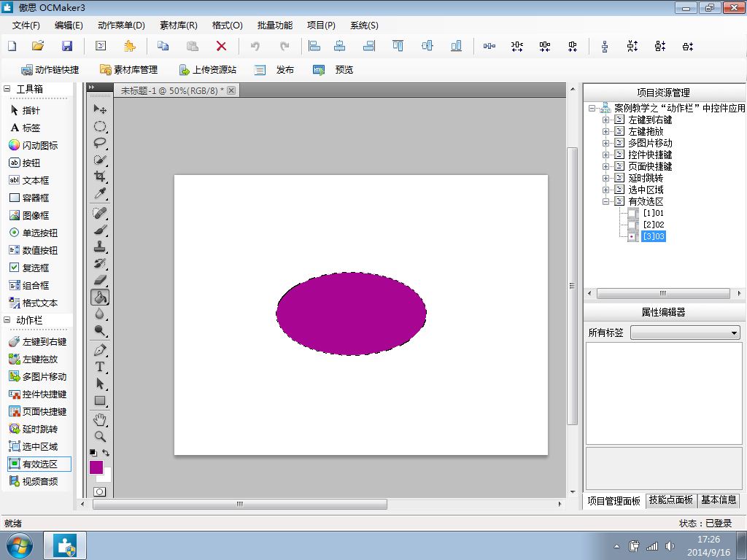Open the 动作菜单(D) menu
The width and height of the screenshot is (747, 560).
pos(121,26)
